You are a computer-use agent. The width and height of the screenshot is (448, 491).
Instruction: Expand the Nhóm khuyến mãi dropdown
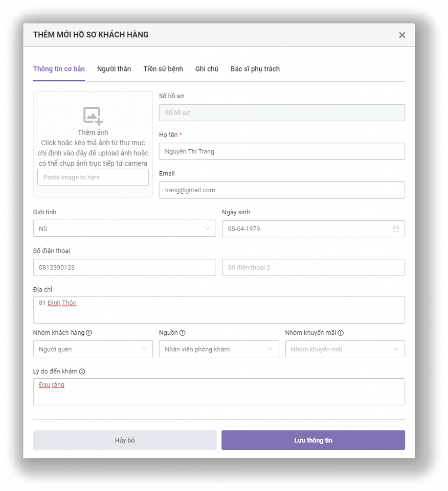(345, 349)
